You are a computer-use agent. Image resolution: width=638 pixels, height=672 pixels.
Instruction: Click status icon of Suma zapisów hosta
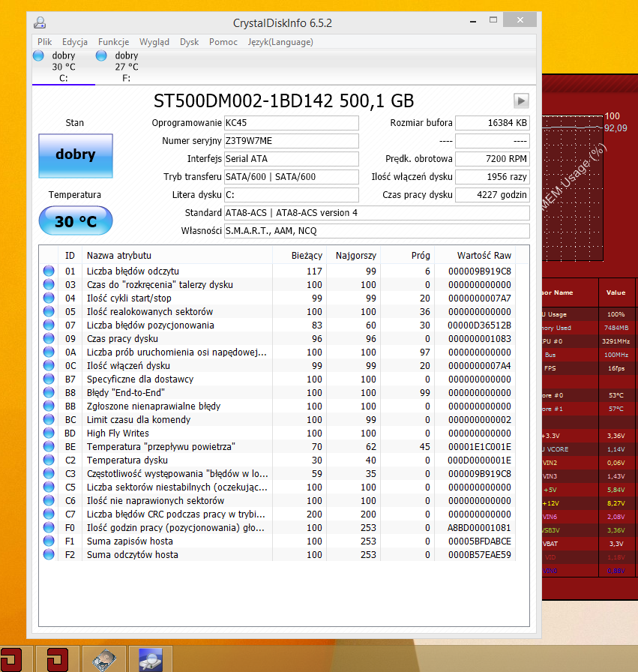[x=49, y=541]
